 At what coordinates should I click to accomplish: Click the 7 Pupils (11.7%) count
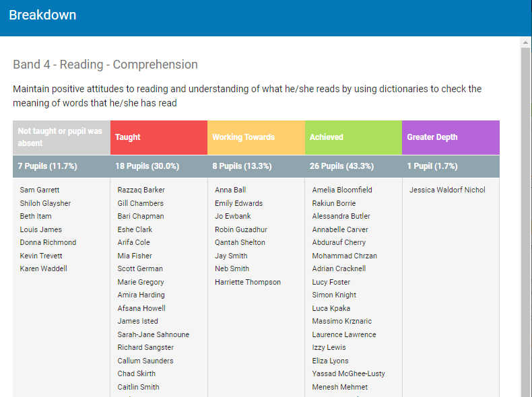pyautogui.click(x=48, y=166)
